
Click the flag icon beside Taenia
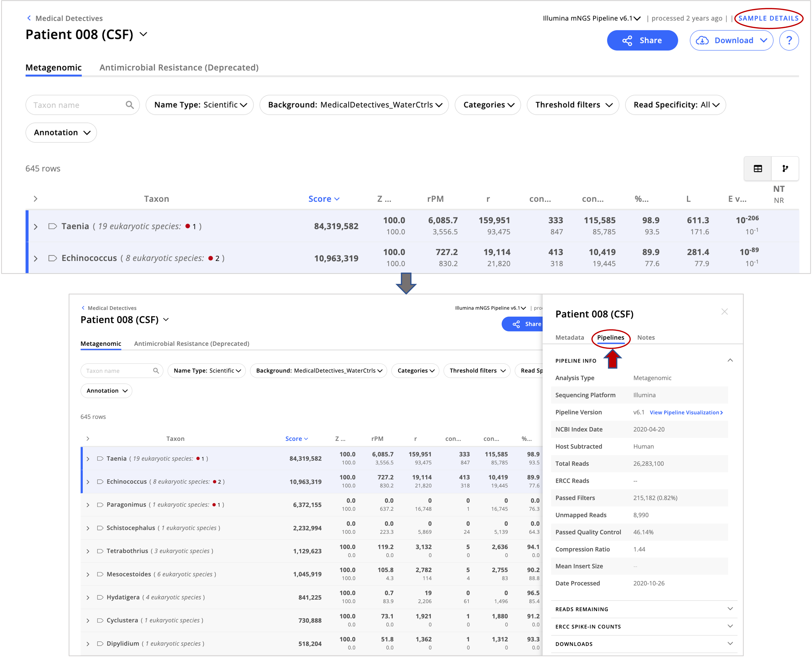53,226
